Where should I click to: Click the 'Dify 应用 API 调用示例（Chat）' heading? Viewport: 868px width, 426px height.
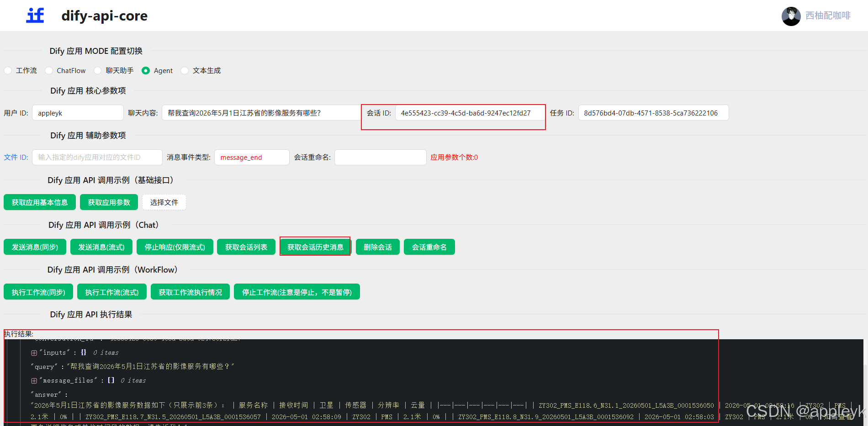104,225
